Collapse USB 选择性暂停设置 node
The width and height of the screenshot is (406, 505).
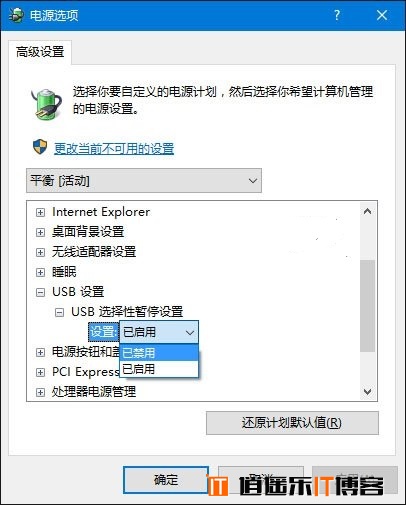click(x=59, y=312)
